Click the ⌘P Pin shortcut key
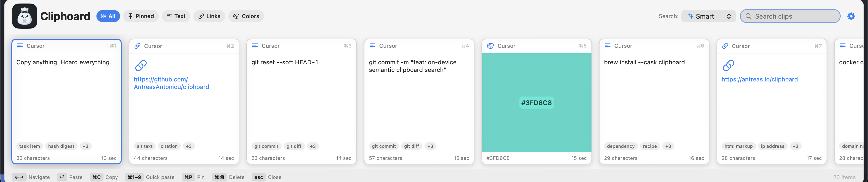This screenshot has width=868, height=182. [x=188, y=177]
